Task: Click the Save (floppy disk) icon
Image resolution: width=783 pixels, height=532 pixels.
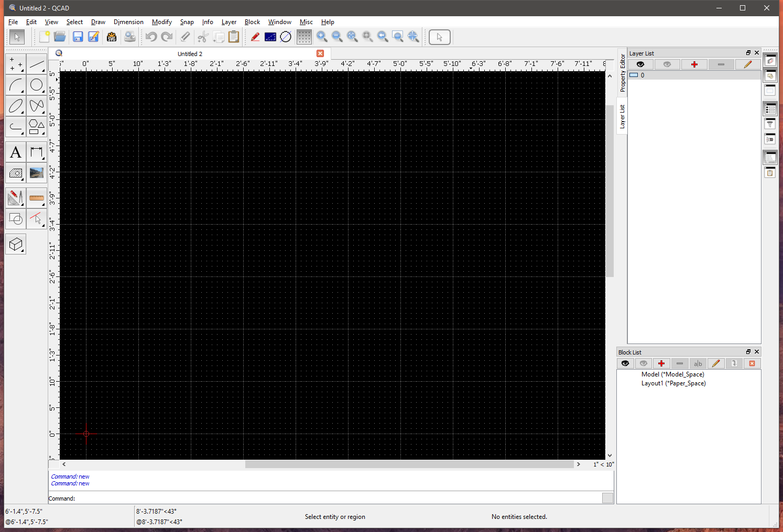Action: 78,37
